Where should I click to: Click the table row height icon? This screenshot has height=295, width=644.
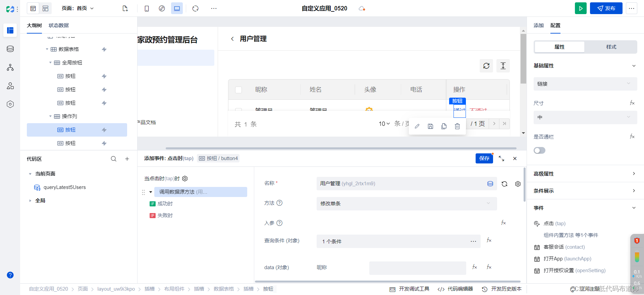503,66
